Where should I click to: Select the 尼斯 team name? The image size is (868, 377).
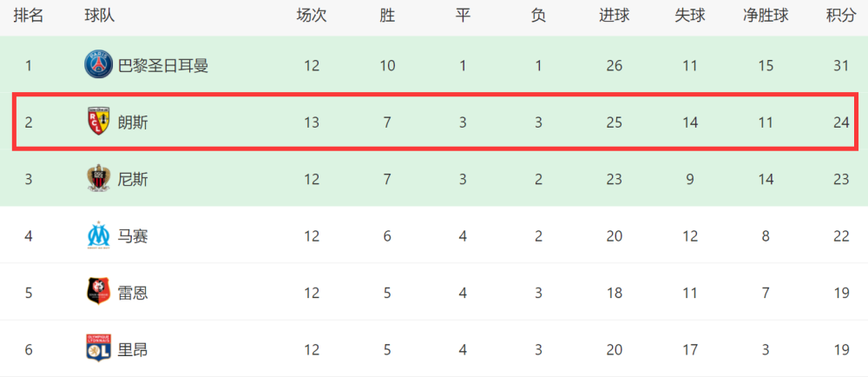(133, 179)
